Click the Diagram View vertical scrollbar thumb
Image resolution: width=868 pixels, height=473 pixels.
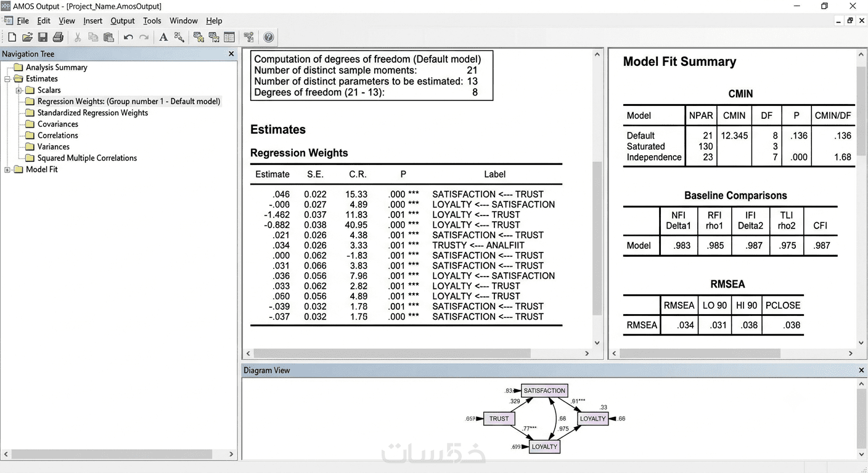[861, 419]
